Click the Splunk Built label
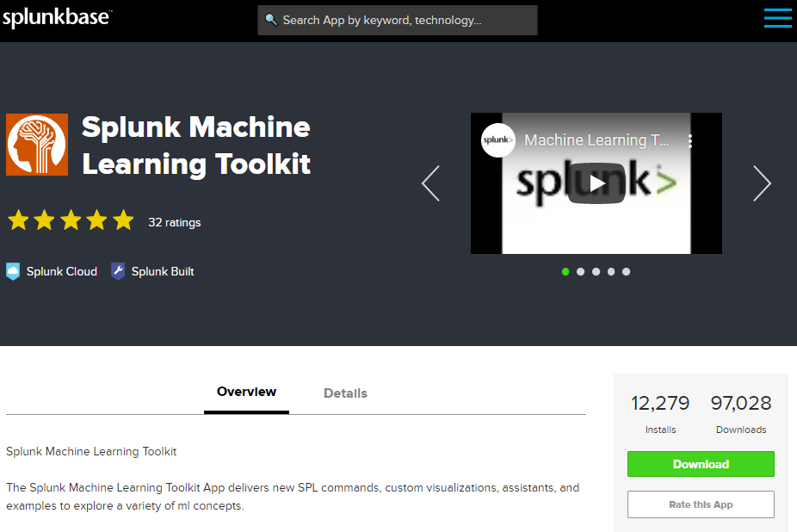Screen dimensions: 797x532 tap(163, 271)
